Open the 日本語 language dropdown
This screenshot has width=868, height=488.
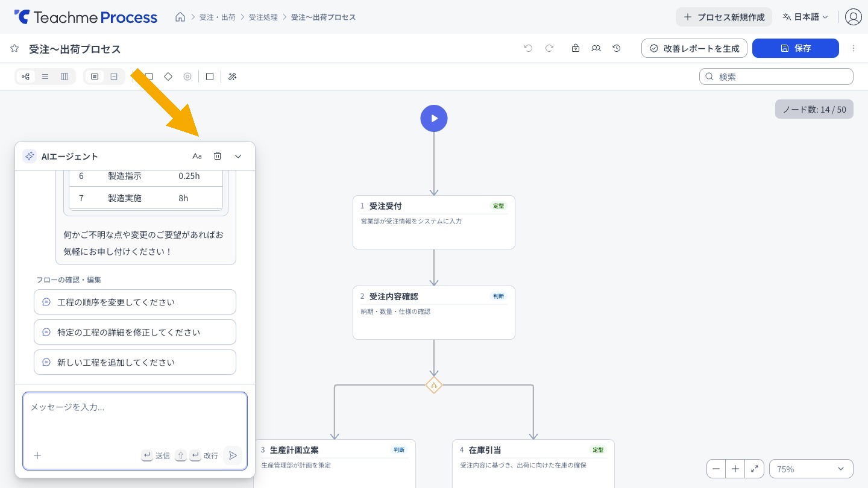pyautogui.click(x=805, y=17)
